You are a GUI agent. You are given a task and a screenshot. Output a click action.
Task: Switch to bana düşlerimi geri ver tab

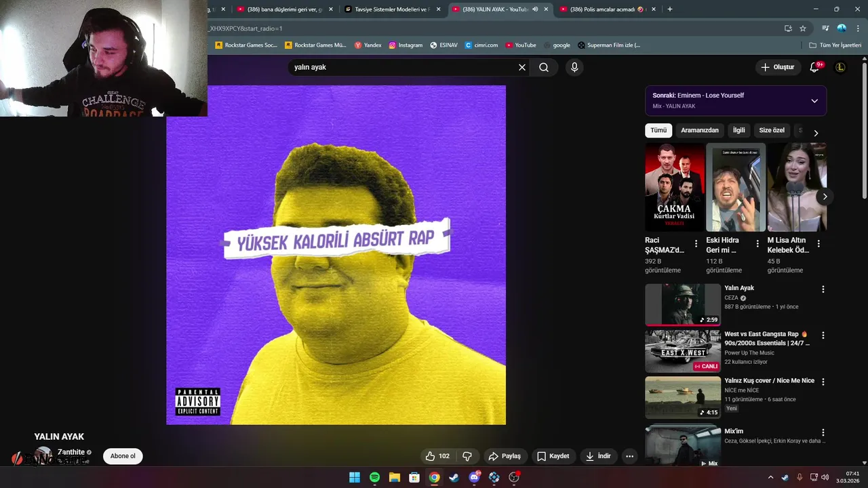click(x=284, y=9)
